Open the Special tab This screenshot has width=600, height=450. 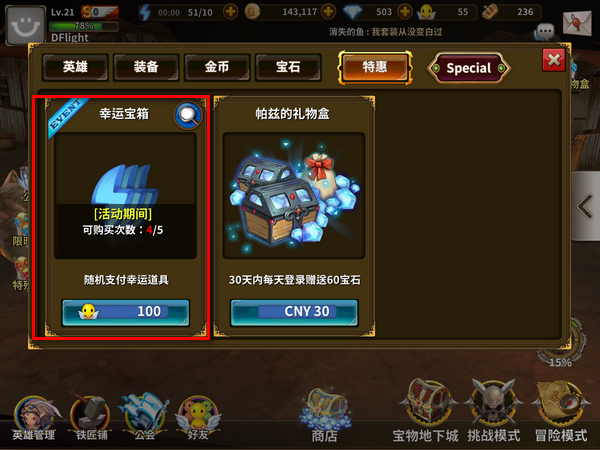[x=469, y=68]
